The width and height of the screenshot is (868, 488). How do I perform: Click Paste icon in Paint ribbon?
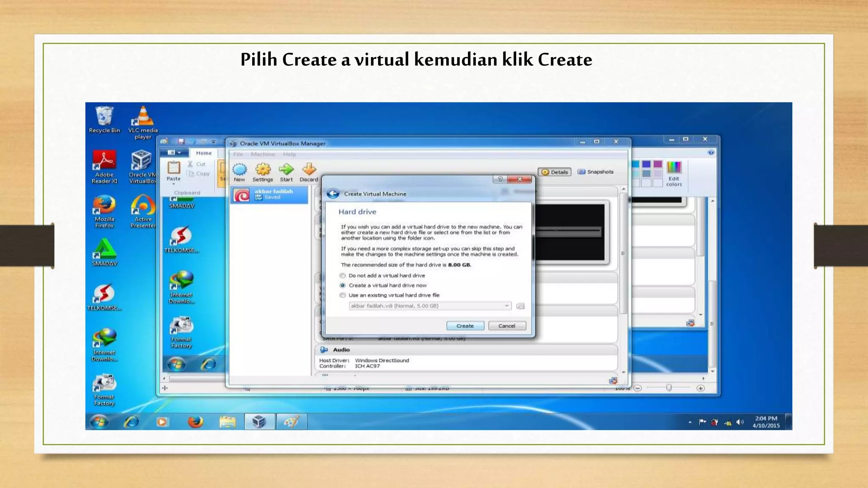point(173,168)
